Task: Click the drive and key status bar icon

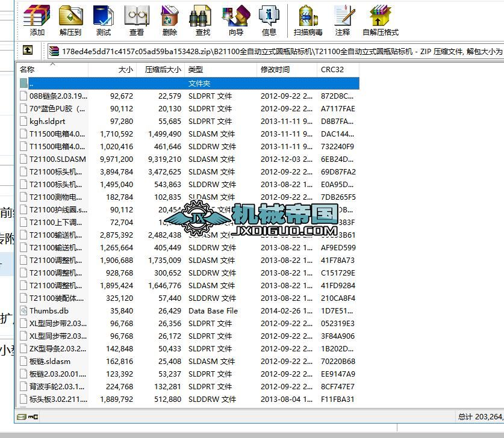Action: point(28,417)
